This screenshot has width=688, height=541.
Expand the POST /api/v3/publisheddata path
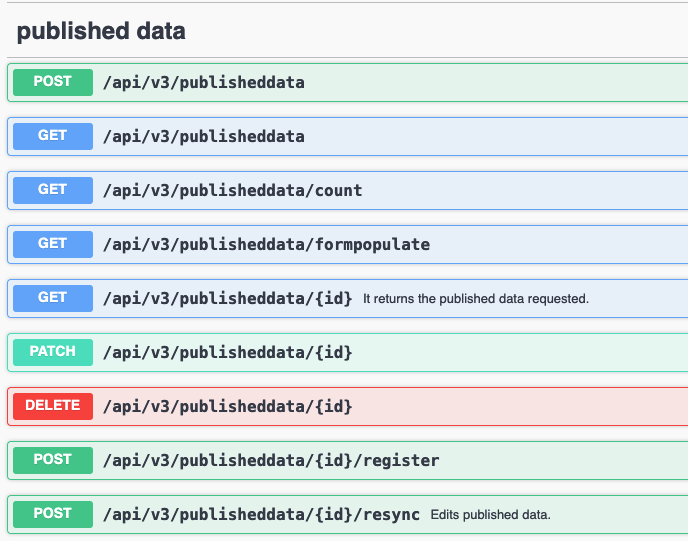tap(204, 82)
